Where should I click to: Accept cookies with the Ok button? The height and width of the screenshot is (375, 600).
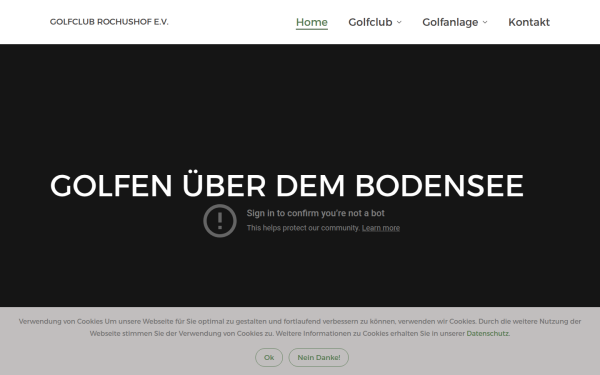(x=269, y=357)
